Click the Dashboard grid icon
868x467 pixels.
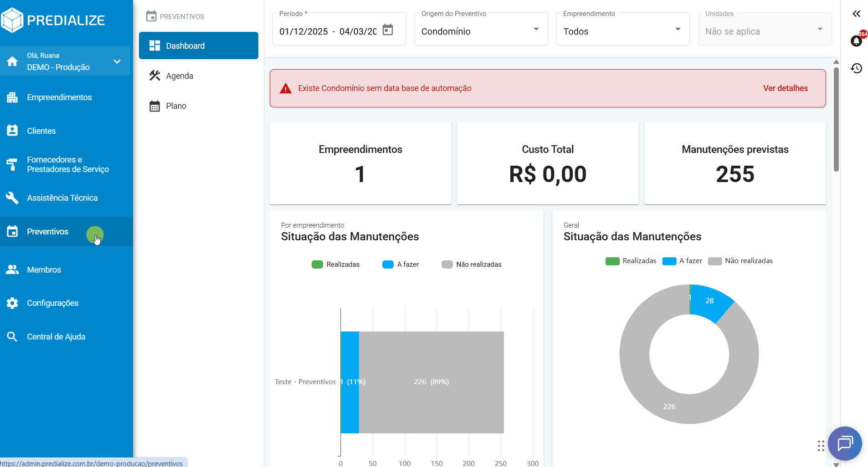click(154, 46)
